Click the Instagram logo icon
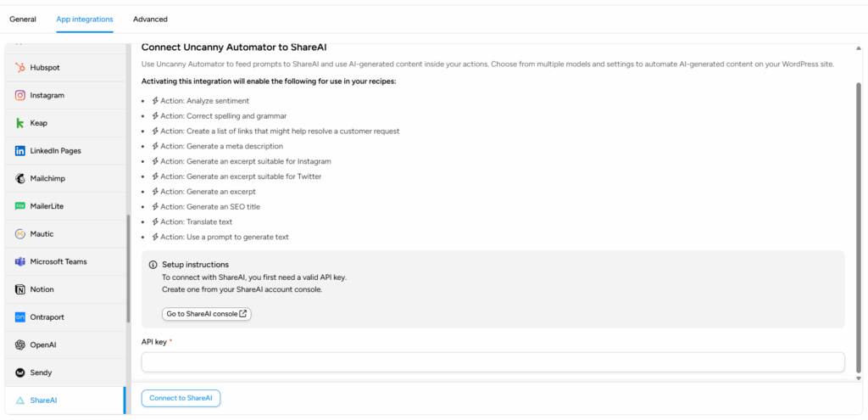Viewport: 868px width, 420px height. pyautogui.click(x=20, y=96)
